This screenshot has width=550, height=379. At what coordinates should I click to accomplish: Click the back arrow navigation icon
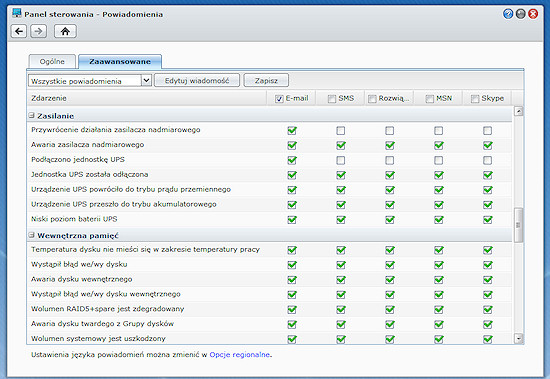tap(19, 31)
